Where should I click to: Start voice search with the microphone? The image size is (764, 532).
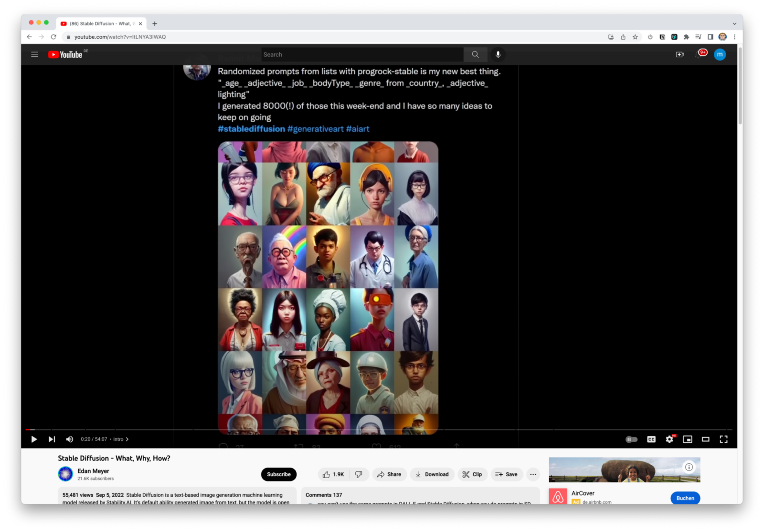tap(498, 54)
